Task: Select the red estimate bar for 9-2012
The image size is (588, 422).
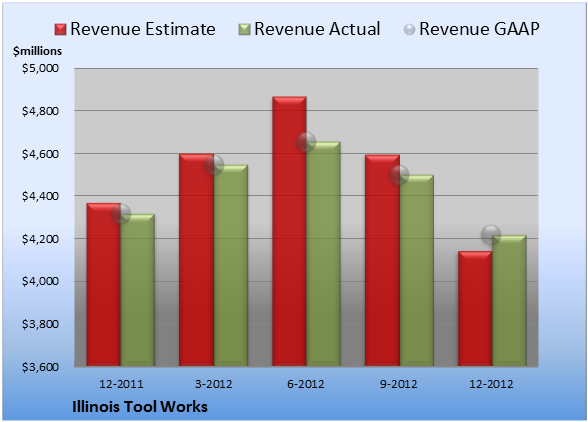Action: coord(382,260)
